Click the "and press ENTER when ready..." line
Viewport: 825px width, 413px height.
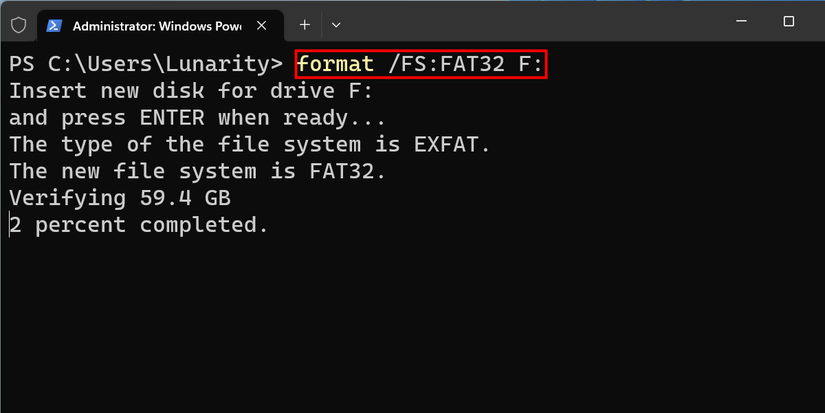pyautogui.click(x=199, y=118)
